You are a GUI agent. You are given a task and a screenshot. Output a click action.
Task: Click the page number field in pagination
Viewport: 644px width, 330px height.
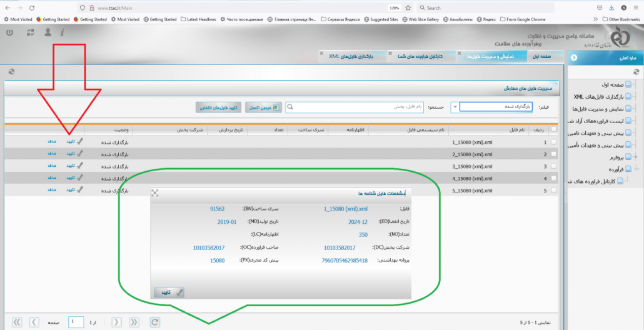point(76,322)
